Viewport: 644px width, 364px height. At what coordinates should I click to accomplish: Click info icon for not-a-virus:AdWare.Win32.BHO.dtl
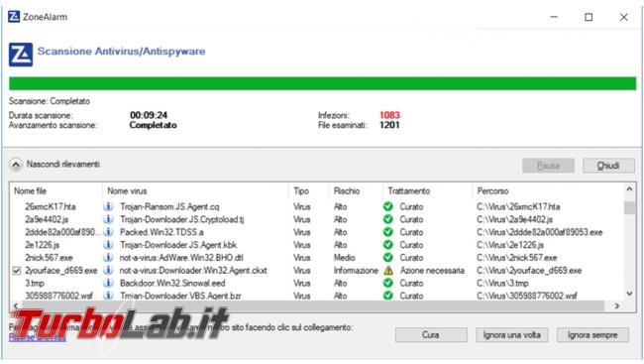(x=108, y=258)
